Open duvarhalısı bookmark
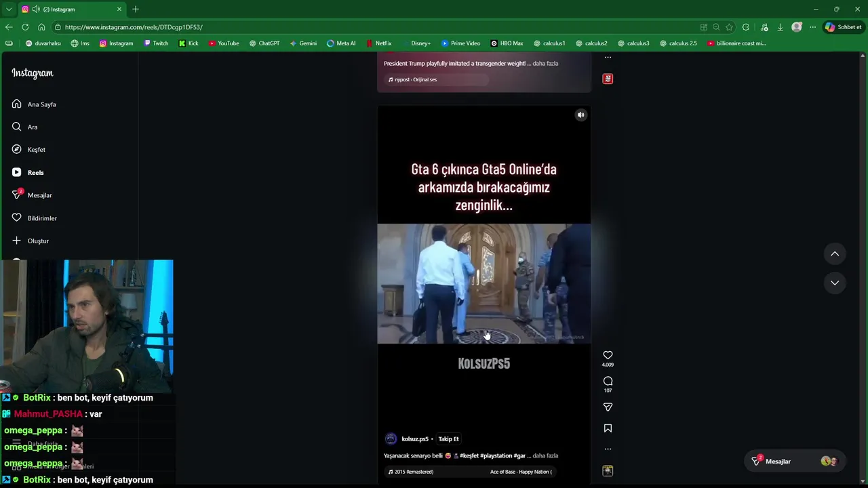The image size is (868, 488). 43,43
